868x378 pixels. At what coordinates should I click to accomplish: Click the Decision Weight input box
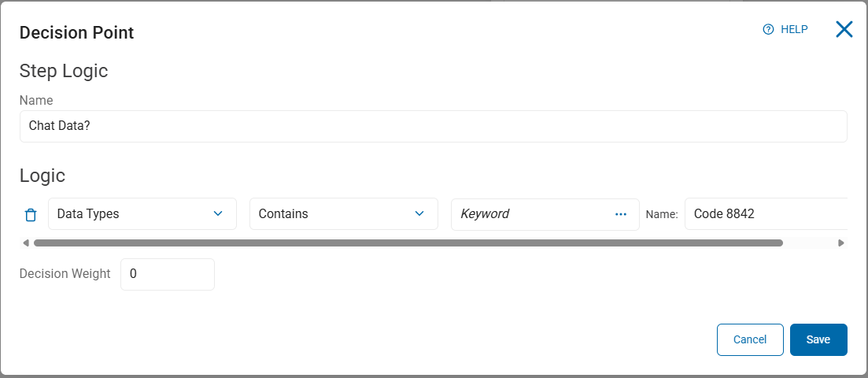coord(167,274)
